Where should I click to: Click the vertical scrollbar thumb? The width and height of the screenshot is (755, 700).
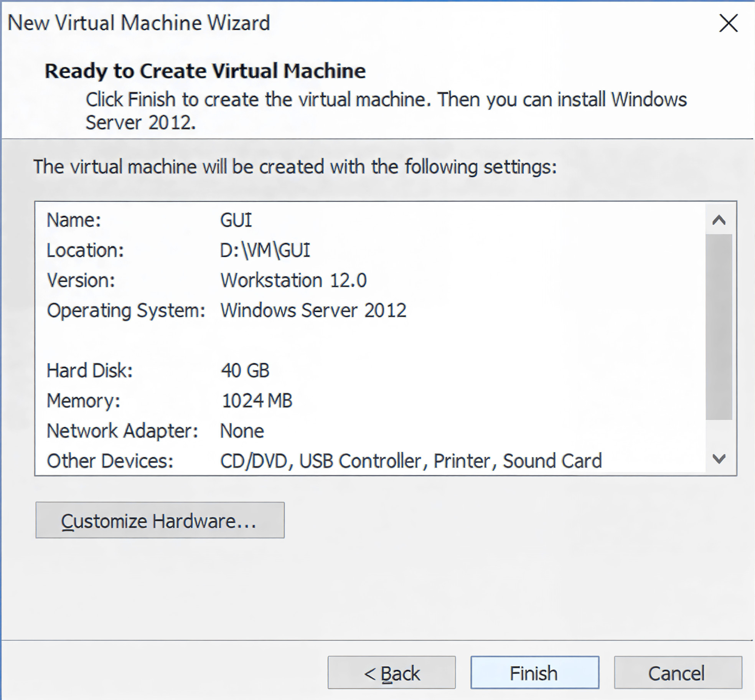[719, 326]
